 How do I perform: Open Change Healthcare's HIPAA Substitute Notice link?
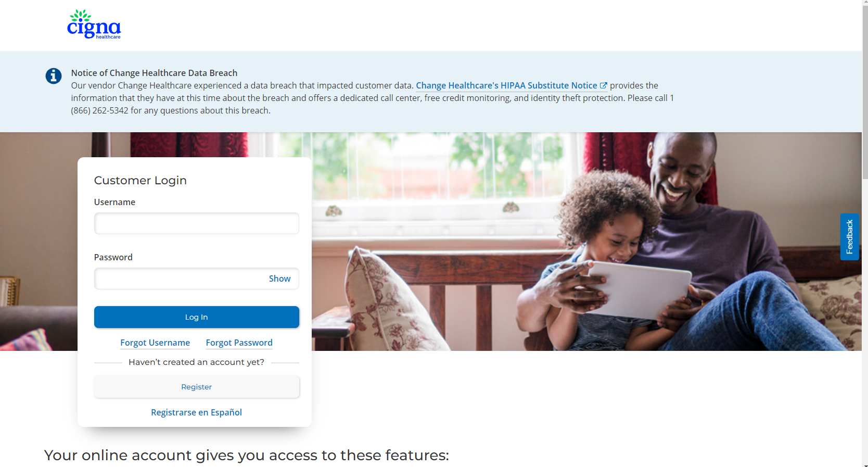click(x=506, y=85)
